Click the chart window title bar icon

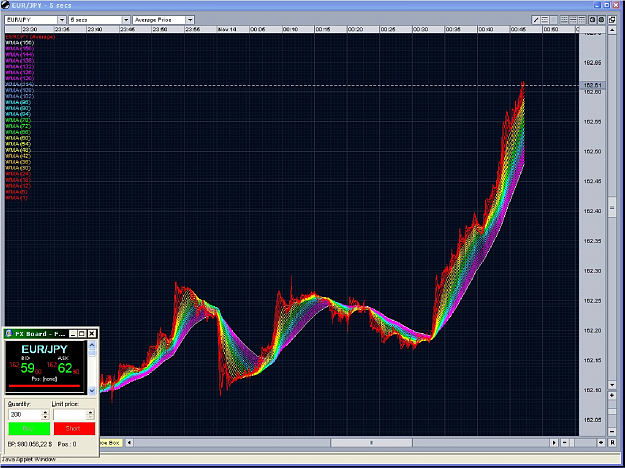(x=6, y=5)
